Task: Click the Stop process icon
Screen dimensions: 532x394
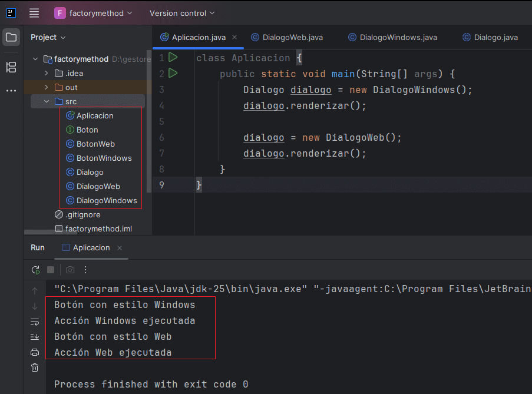Action: point(51,270)
